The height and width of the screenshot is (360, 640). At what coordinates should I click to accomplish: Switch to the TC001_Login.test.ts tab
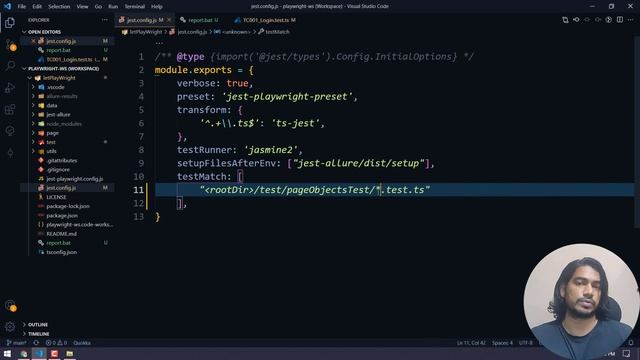pyautogui.click(x=265, y=20)
